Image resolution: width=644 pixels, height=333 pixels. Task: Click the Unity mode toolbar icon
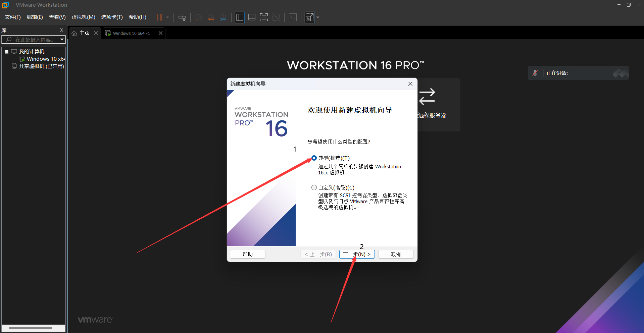276,17
